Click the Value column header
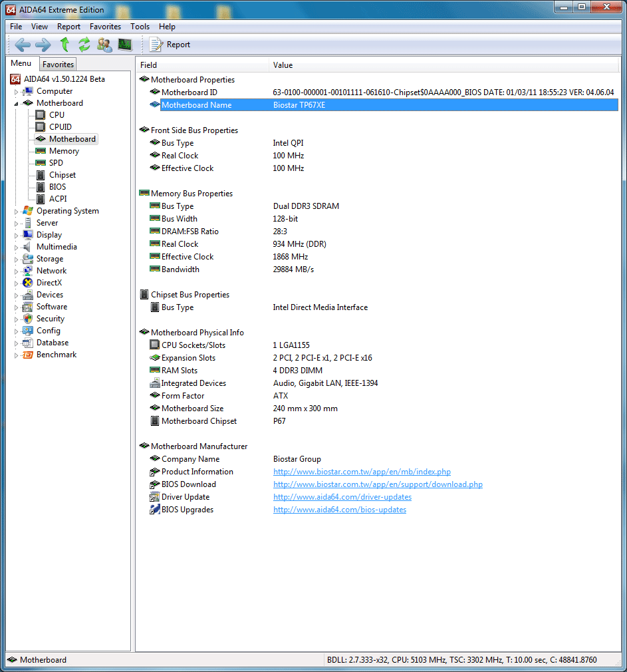Image resolution: width=627 pixels, height=672 pixels. click(443, 65)
